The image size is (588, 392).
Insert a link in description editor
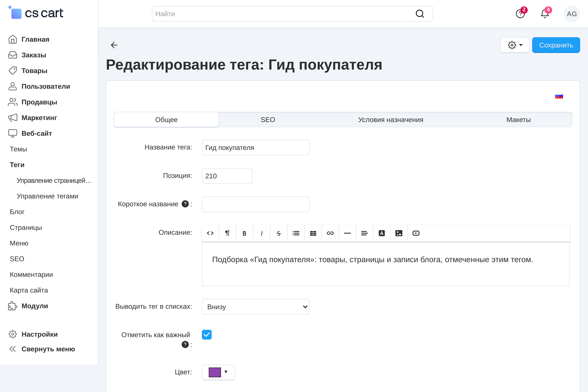tap(330, 233)
